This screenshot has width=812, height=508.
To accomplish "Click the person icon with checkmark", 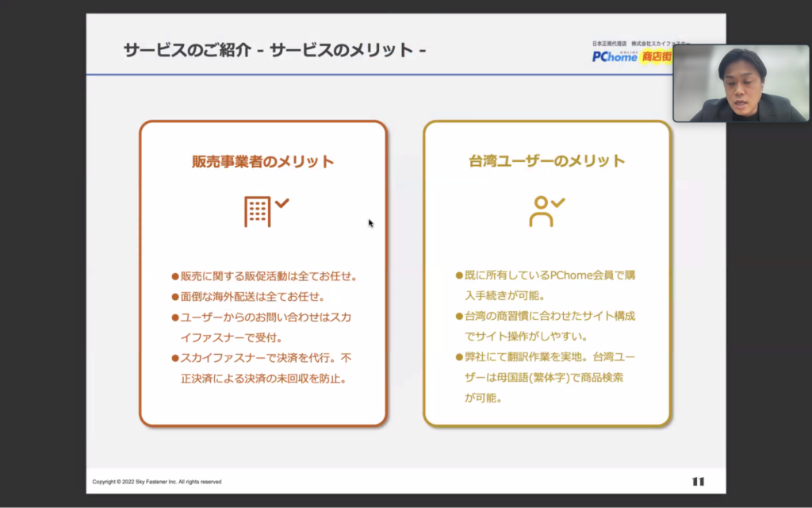I will [546, 211].
